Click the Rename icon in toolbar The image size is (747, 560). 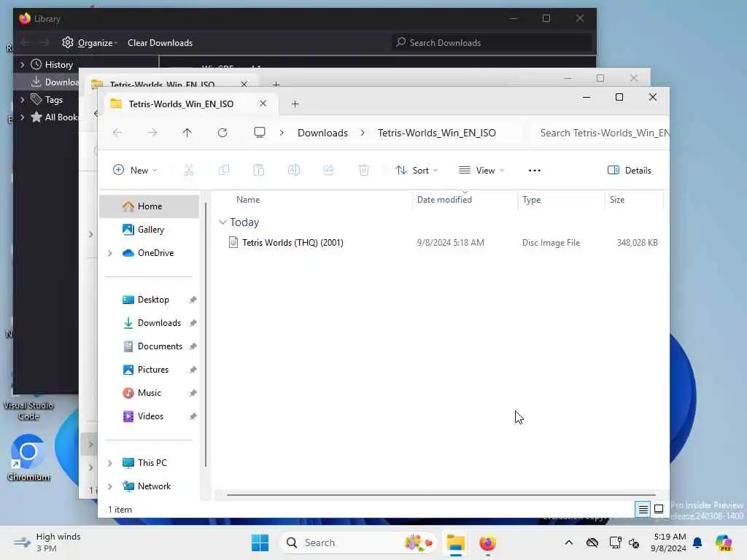point(294,170)
